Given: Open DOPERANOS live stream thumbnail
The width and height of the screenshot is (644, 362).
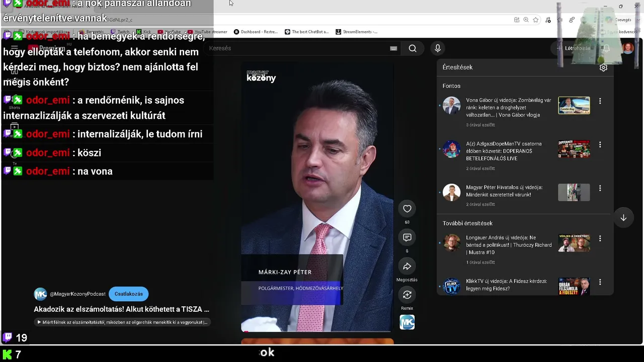Looking at the screenshot, I should pos(574,149).
